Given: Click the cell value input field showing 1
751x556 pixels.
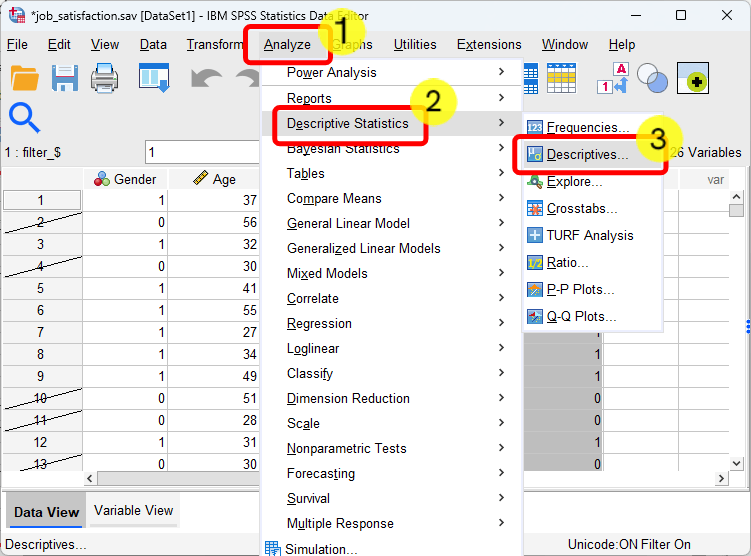Looking at the screenshot, I should [x=203, y=152].
